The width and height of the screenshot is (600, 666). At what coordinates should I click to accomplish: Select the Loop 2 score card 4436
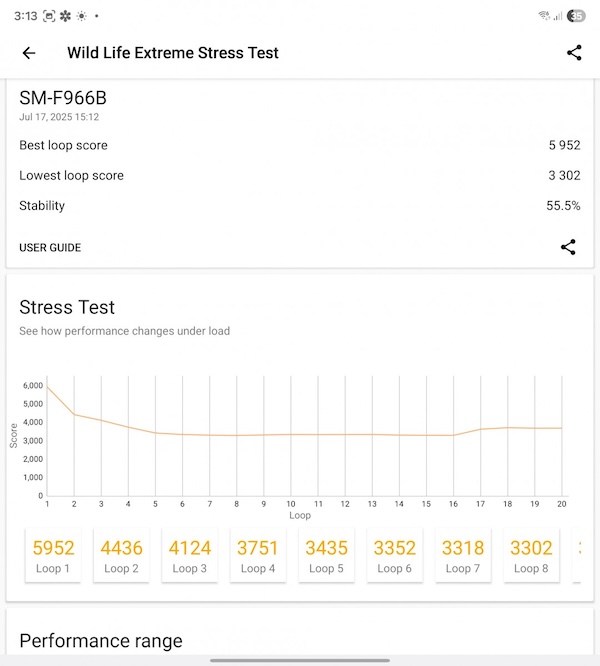(121, 556)
